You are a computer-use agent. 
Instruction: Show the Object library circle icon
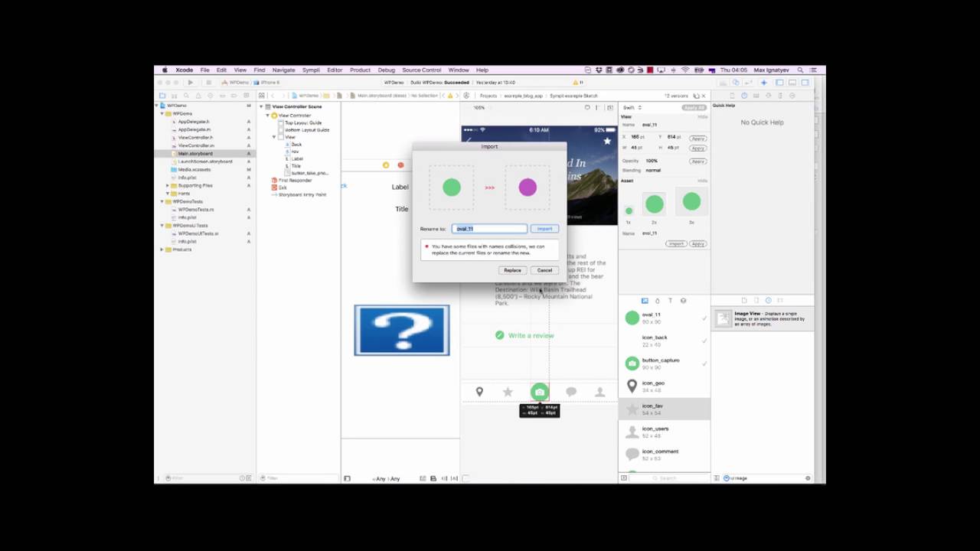tap(769, 301)
